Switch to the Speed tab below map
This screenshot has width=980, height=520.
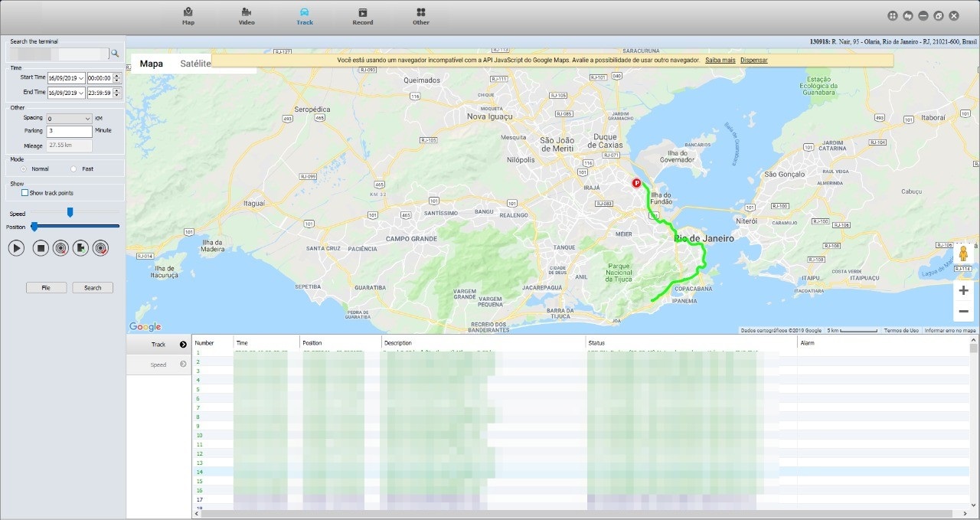point(158,365)
